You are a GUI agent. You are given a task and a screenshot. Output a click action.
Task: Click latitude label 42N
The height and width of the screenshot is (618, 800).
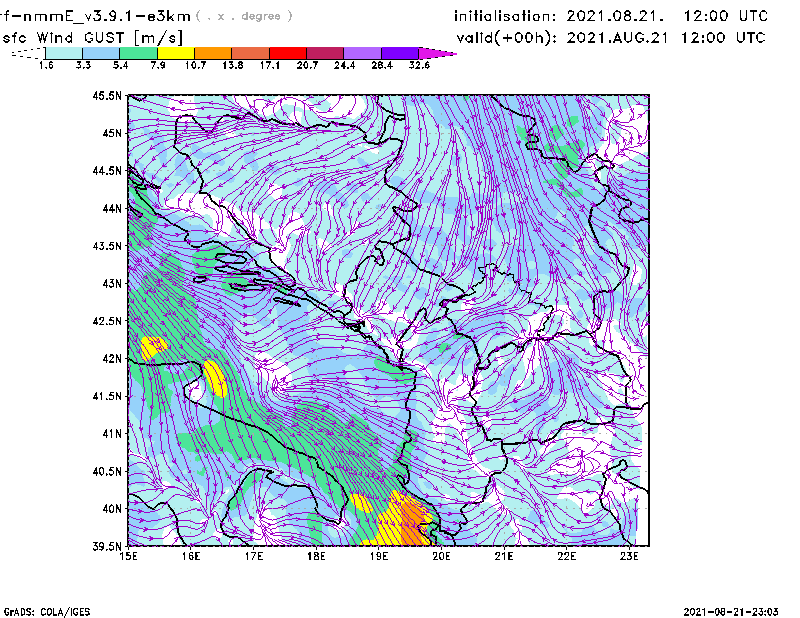coord(112,359)
